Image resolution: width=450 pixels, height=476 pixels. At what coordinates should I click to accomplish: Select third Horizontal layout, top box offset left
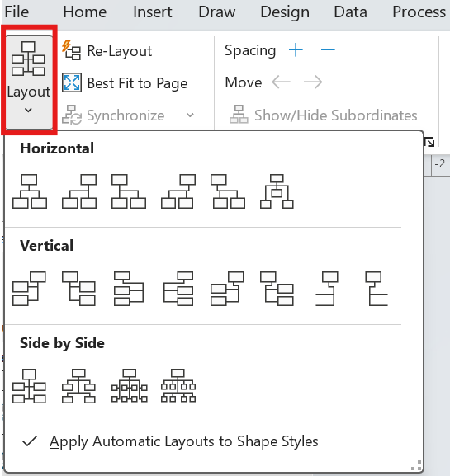[x=129, y=191]
